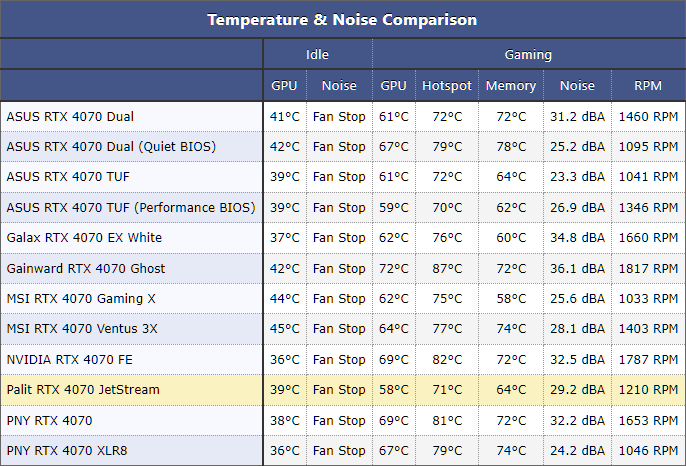686x466 pixels.
Task: Click ASUS RTX 4070 TUF (Performance BIOS) label
Action: 131,207
